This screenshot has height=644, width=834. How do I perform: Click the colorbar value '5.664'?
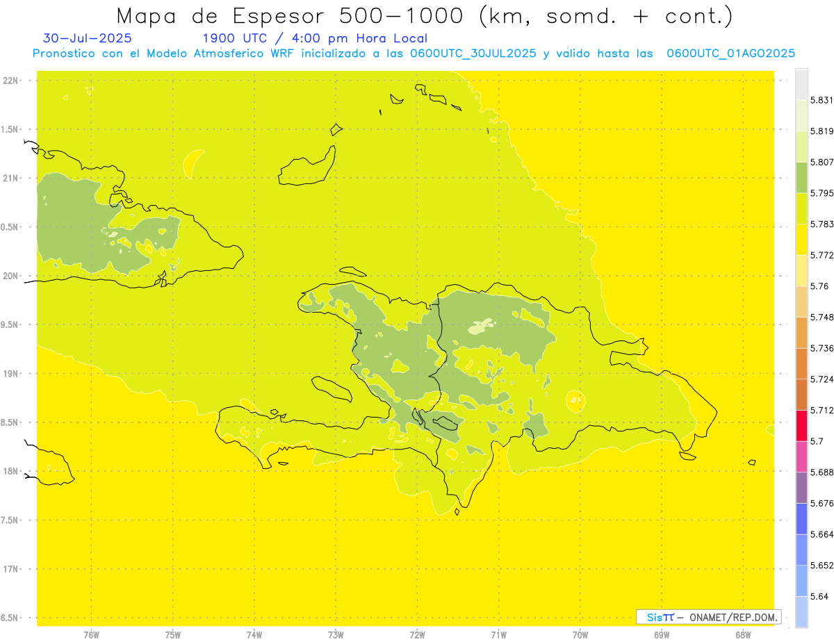[x=821, y=534]
